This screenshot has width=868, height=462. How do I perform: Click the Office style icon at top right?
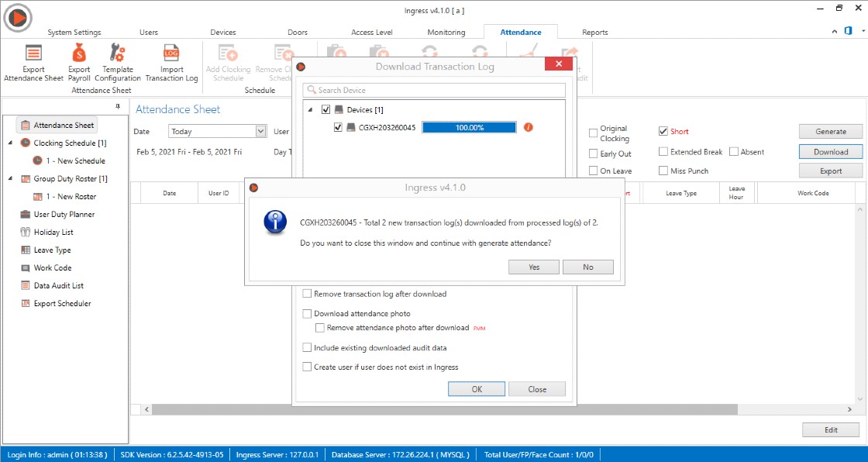848,31
